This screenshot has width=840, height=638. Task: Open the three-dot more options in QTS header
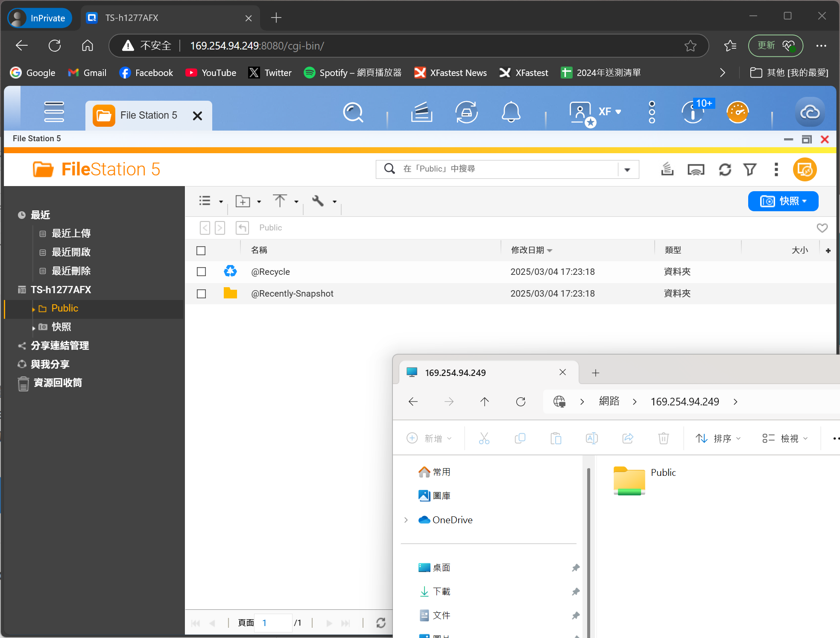pyautogui.click(x=652, y=112)
